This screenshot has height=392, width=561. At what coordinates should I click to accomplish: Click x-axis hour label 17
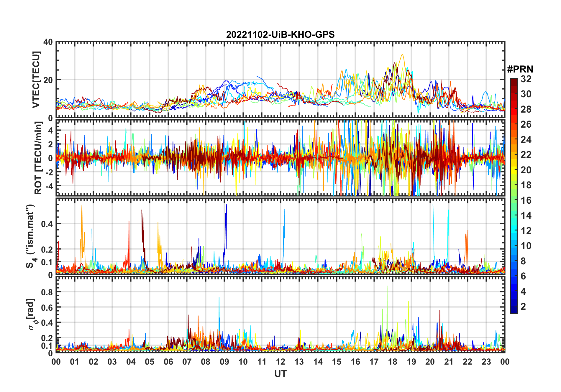[x=374, y=362]
